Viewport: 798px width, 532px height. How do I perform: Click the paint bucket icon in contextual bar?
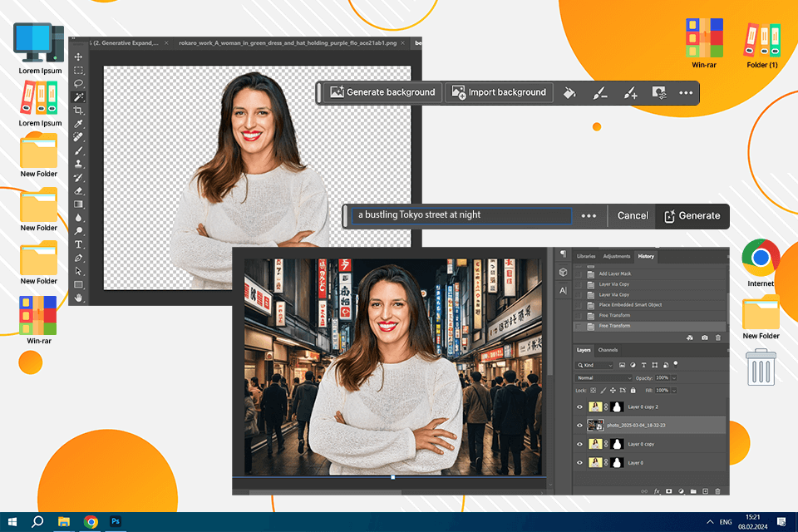pyautogui.click(x=569, y=92)
